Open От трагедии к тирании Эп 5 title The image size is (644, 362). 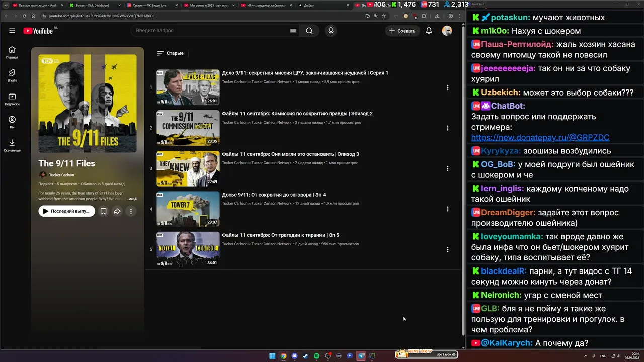(280, 235)
